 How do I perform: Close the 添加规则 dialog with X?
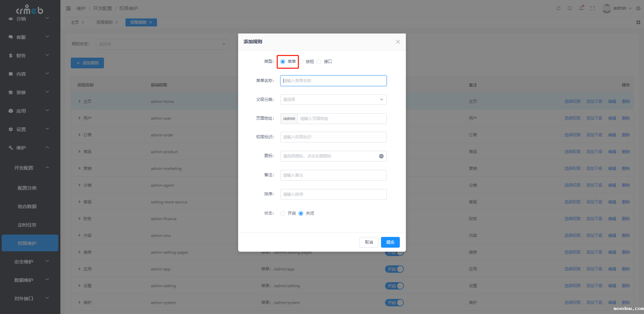(x=398, y=42)
